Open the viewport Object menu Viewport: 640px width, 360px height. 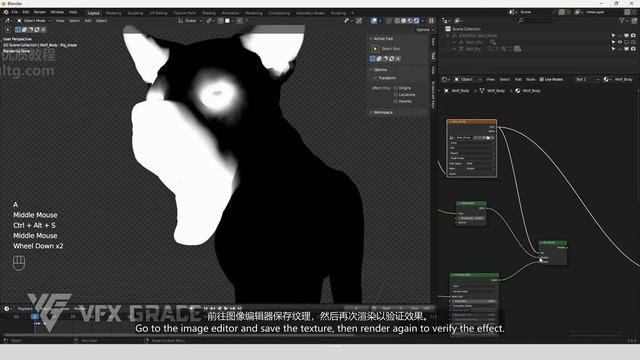101,20
